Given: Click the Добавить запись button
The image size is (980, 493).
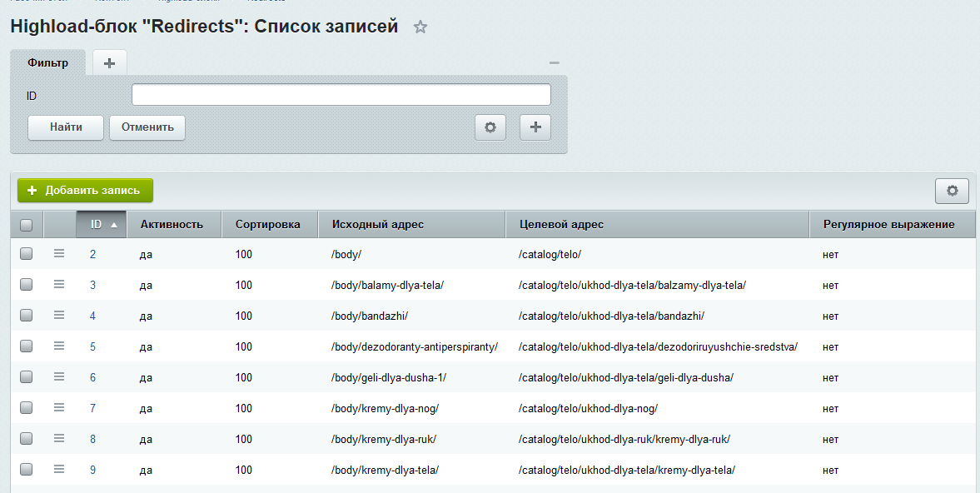Looking at the screenshot, I should [x=85, y=190].
